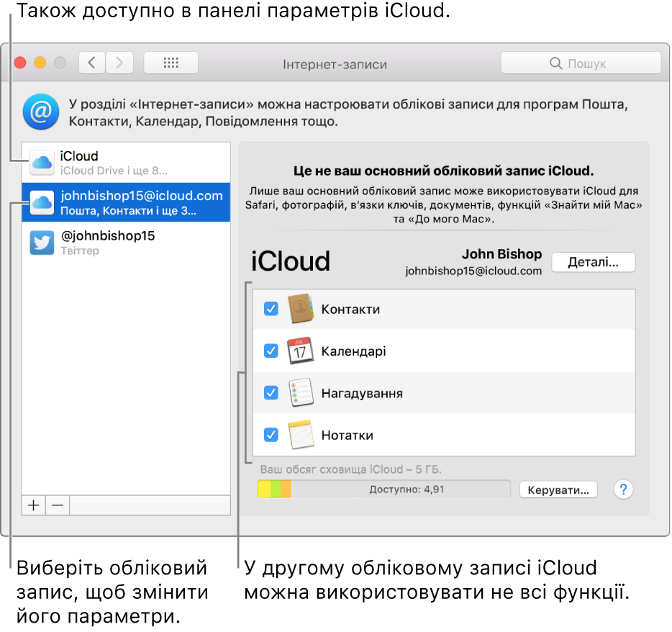Click the Твіттер subtitle text

click(80, 250)
